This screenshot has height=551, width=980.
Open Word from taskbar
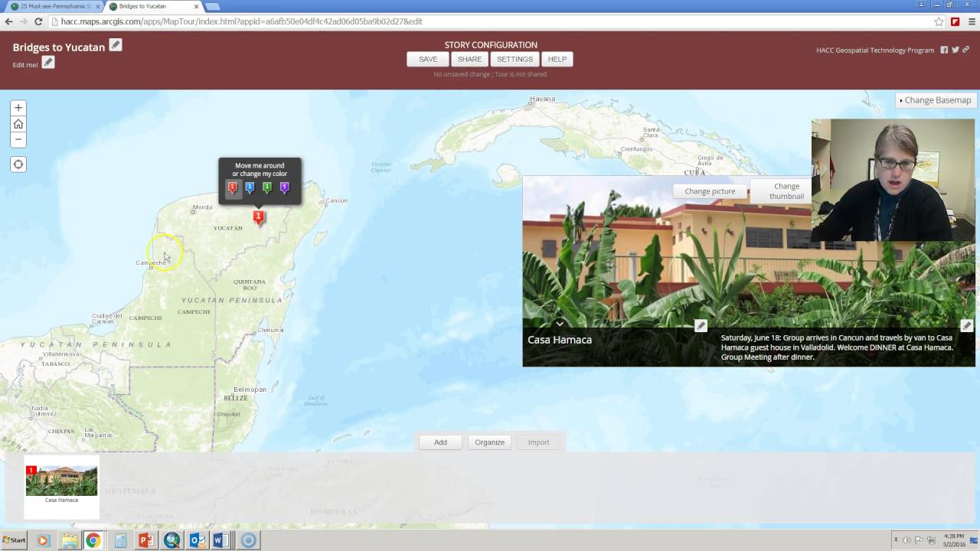221,540
